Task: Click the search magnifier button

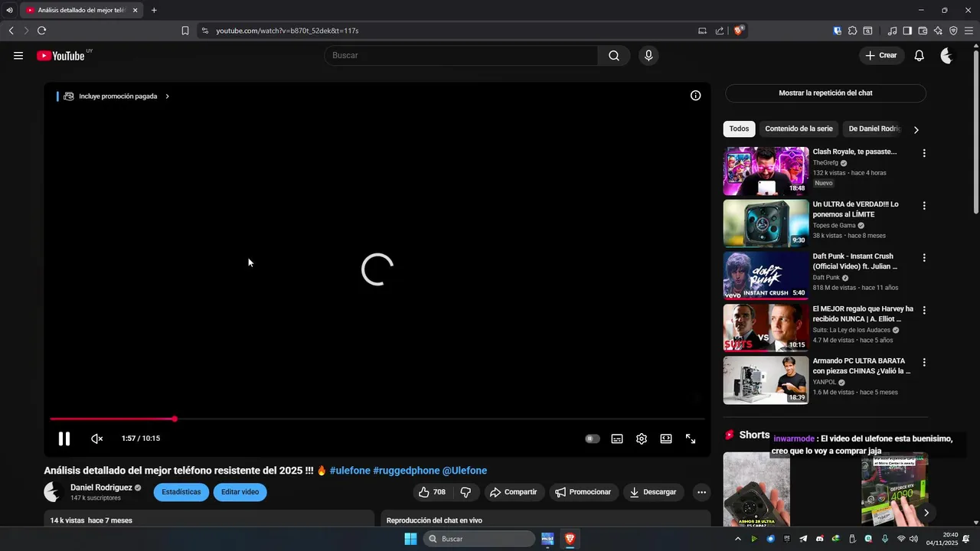Action: [614, 55]
